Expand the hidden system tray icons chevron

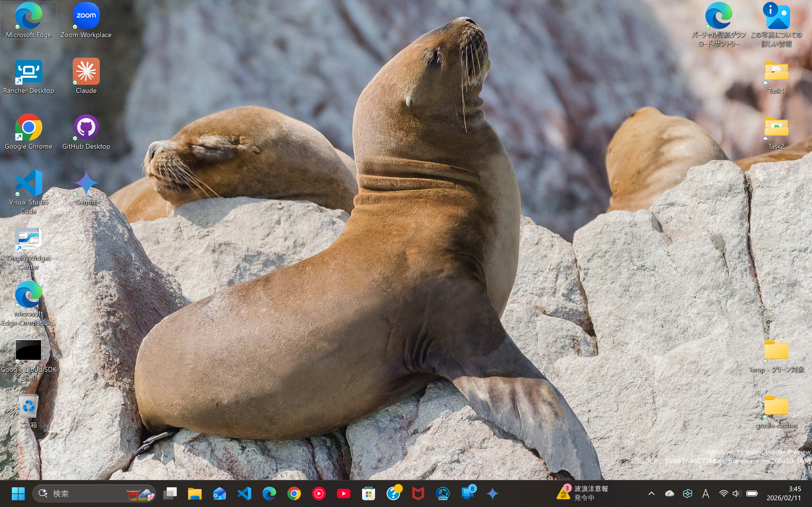pos(651,493)
